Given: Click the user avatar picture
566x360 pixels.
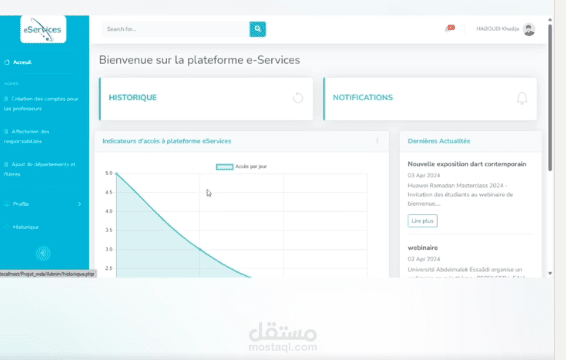Looking at the screenshot, I should (529, 29).
